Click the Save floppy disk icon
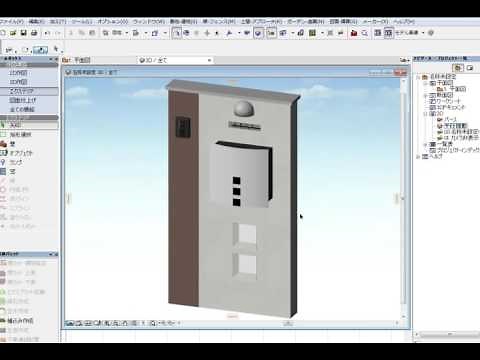480x360 pixels. (x=23, y=33)
